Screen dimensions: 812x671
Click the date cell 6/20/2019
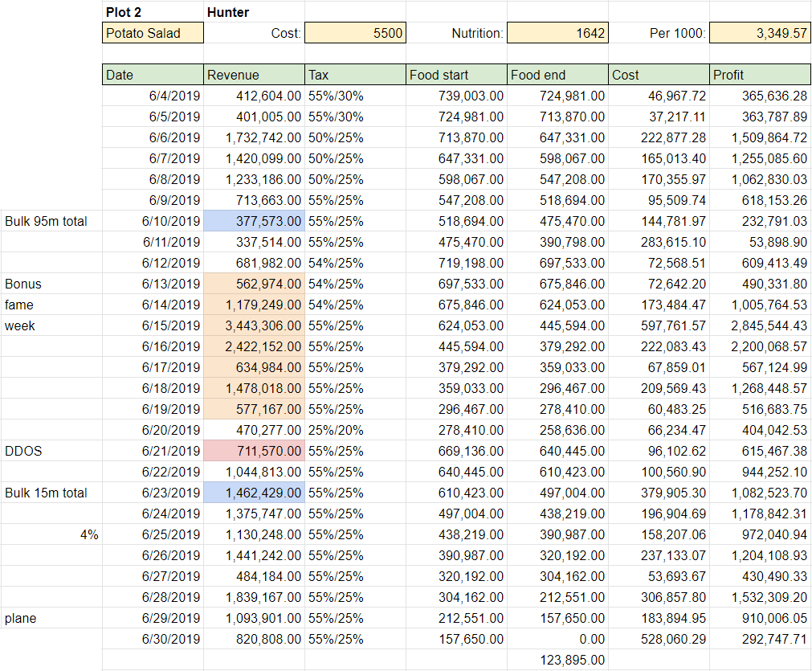[x=153, y=430]
